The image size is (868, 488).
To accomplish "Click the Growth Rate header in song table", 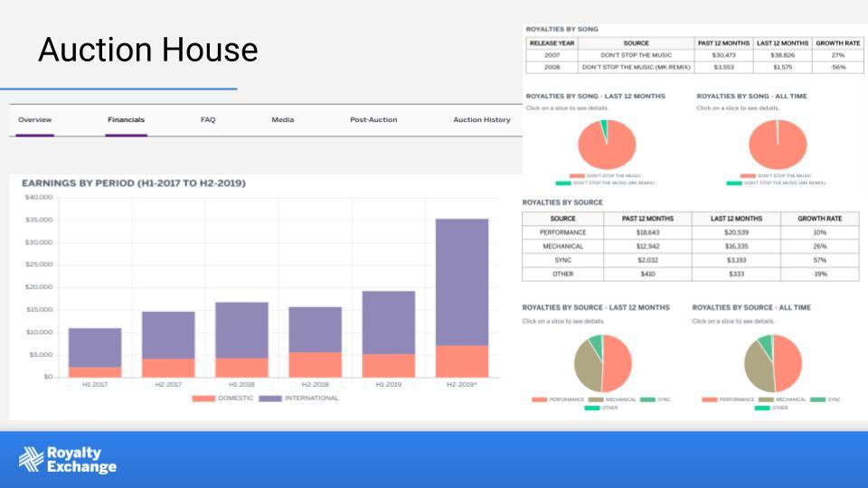I will click(837, 42).
